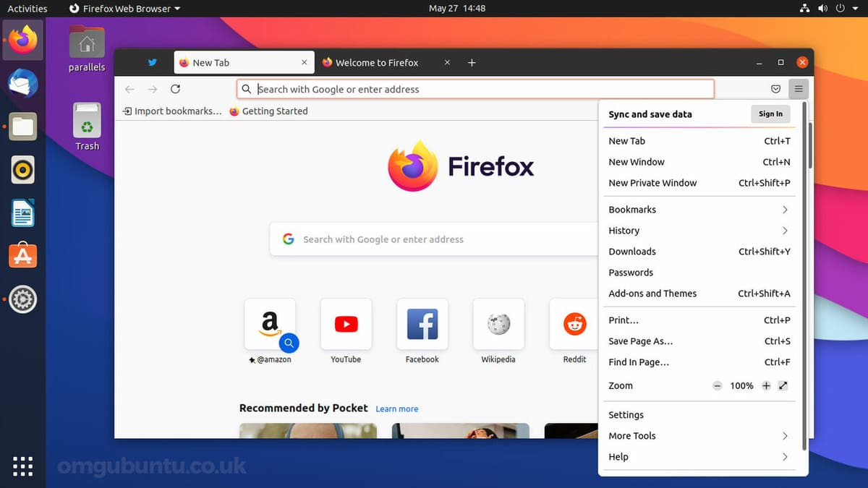Reload the current page

tap(176, 89)
